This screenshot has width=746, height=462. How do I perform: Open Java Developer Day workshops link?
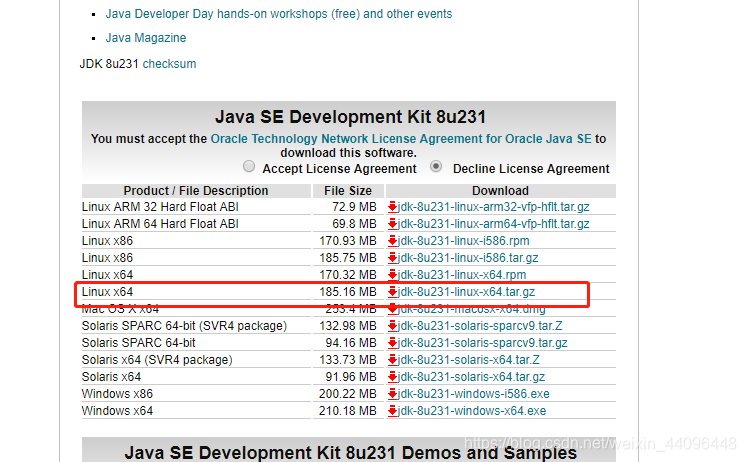[279, 14]
